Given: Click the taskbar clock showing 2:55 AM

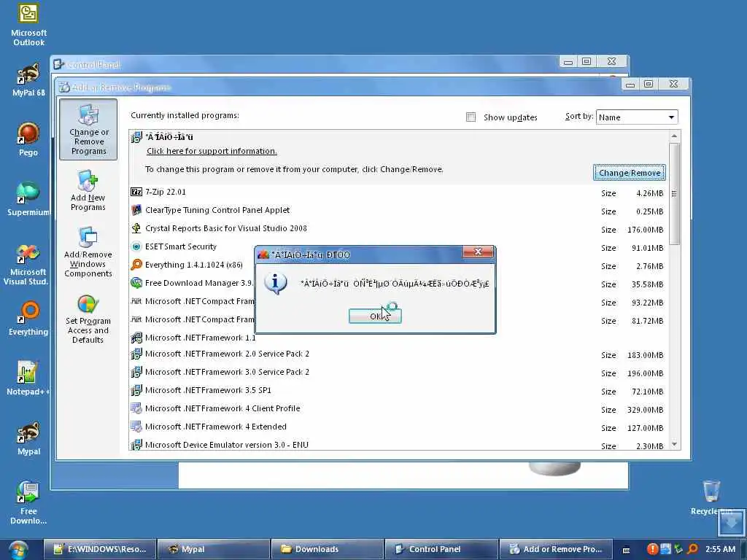Looking at the screenshot, I should pyautogui.click(x=720, y=549).
